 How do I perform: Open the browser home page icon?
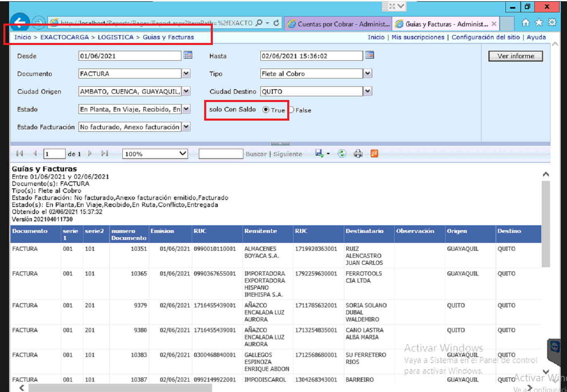click(x=526, y=23)
